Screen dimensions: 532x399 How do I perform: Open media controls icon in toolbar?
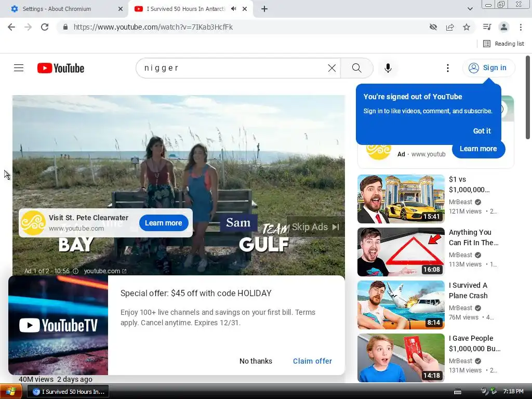(487, 27)
